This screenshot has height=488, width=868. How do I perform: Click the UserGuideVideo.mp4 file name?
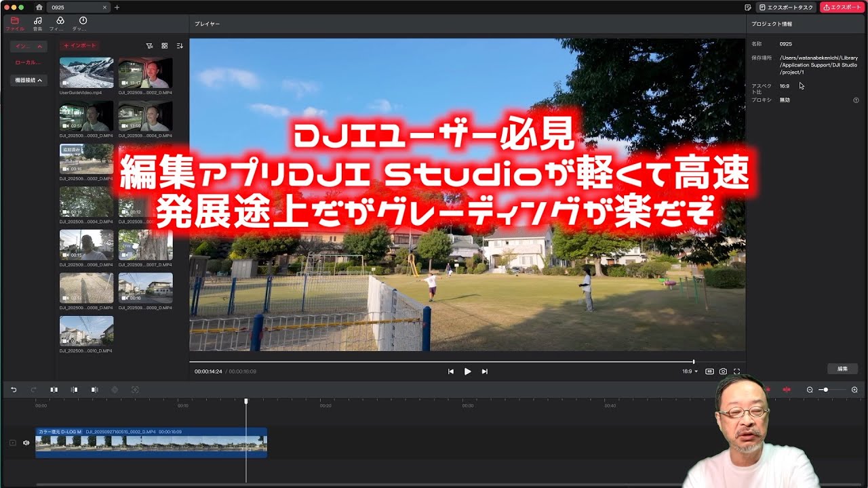click(x=81, y=92)
